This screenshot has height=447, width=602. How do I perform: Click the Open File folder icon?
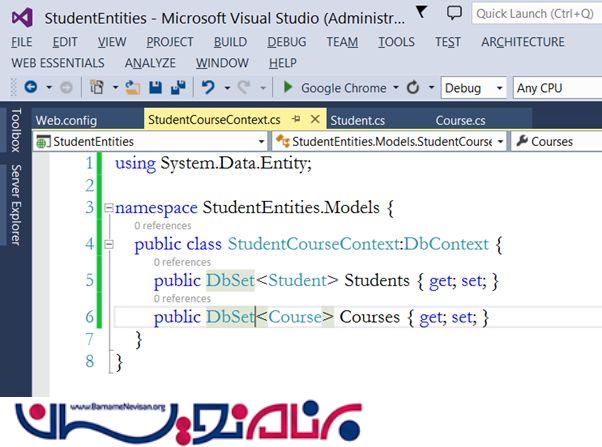coord(132,88)
